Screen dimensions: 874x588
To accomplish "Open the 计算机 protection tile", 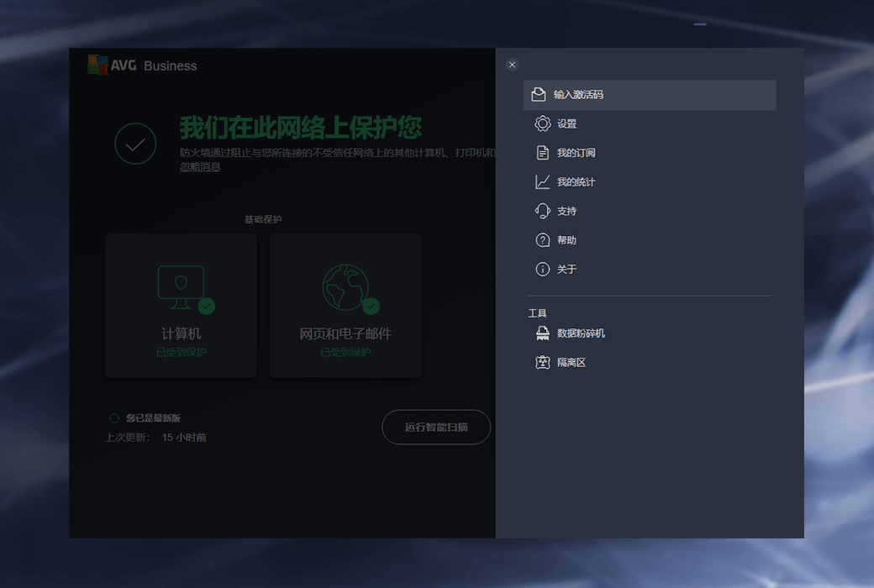I will 181,306.
